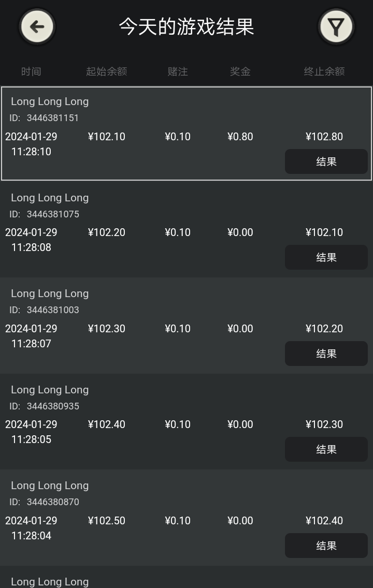Tap the back arrow icon
The width and height of the screenshot is (373, 588).
[37, 26]
